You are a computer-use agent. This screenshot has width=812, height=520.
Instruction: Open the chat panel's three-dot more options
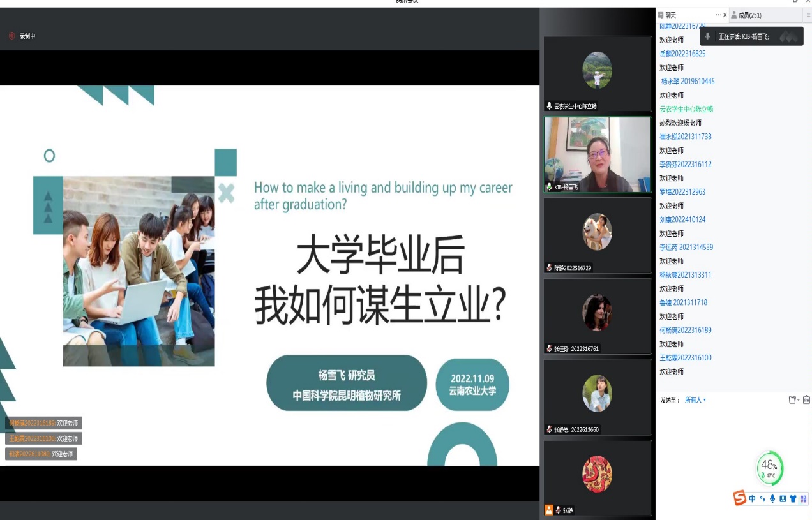point(718,15)
